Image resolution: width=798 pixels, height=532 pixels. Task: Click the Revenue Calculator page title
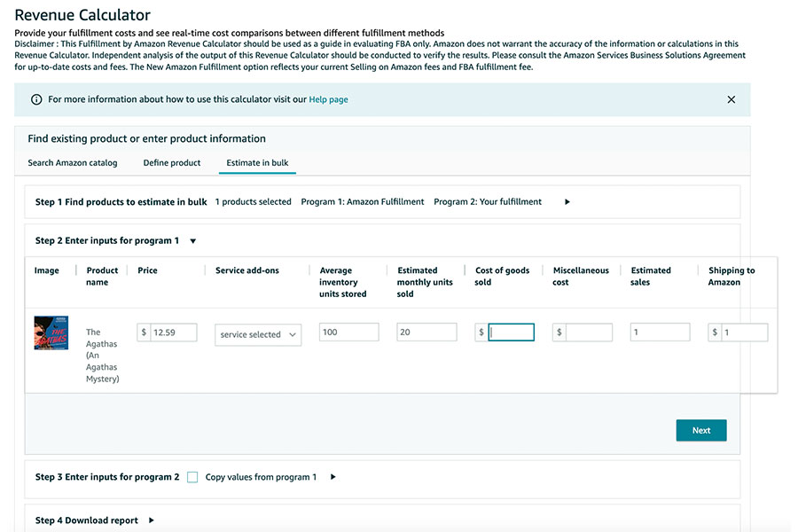pyautogui.click(x=82, y=15)
